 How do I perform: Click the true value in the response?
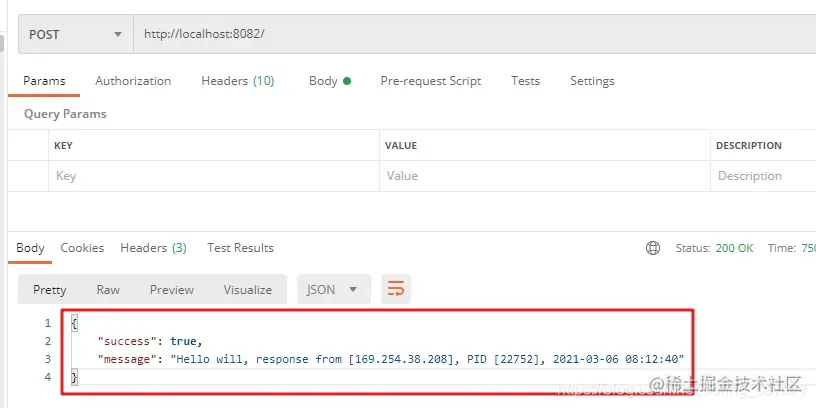[183, 341]
